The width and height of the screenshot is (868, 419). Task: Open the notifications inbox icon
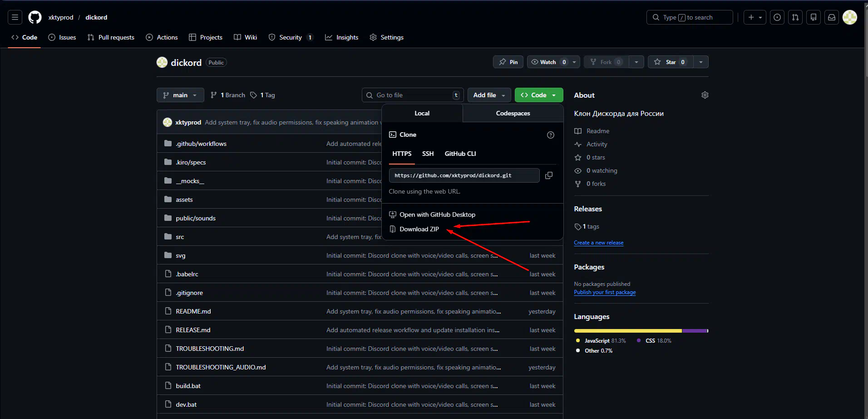click(x=831, y=17)
